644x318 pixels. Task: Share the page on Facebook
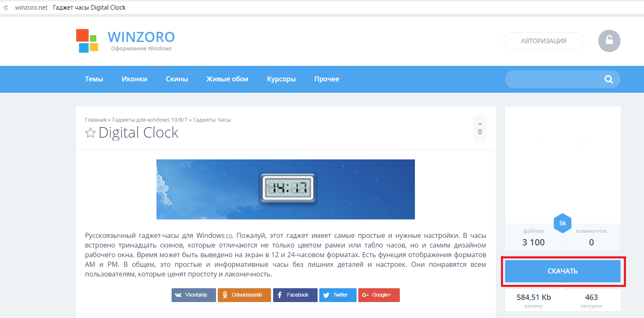[295, 295]
